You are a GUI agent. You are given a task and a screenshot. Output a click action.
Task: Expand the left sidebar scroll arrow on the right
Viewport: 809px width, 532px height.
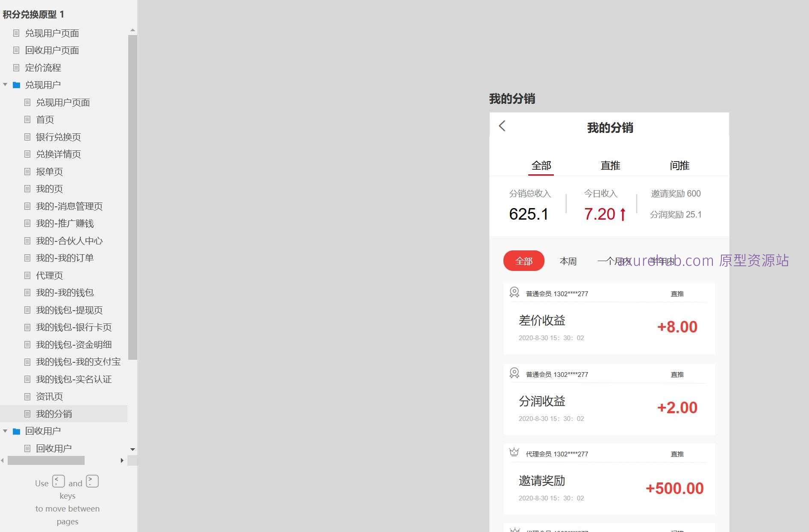[x=122, y=460]
